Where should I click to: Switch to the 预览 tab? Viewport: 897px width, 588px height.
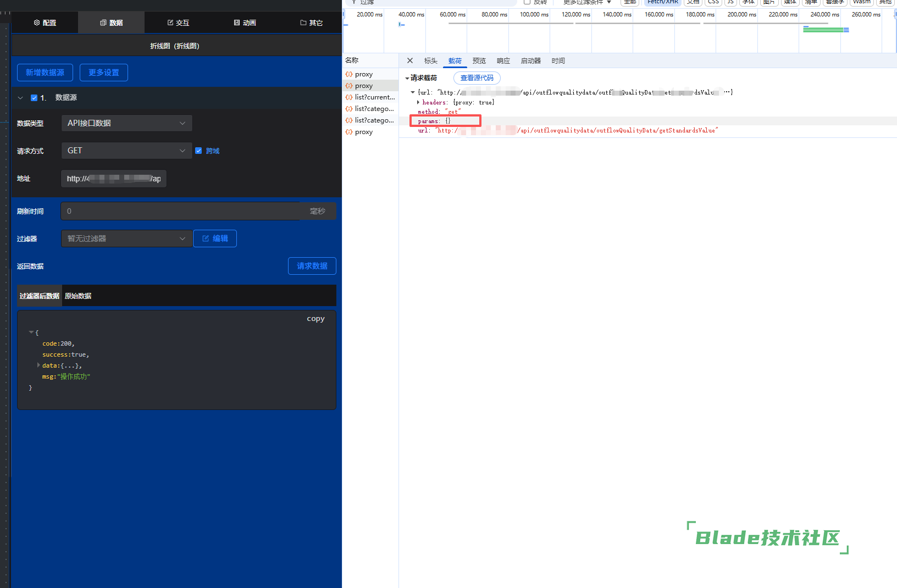479,61
